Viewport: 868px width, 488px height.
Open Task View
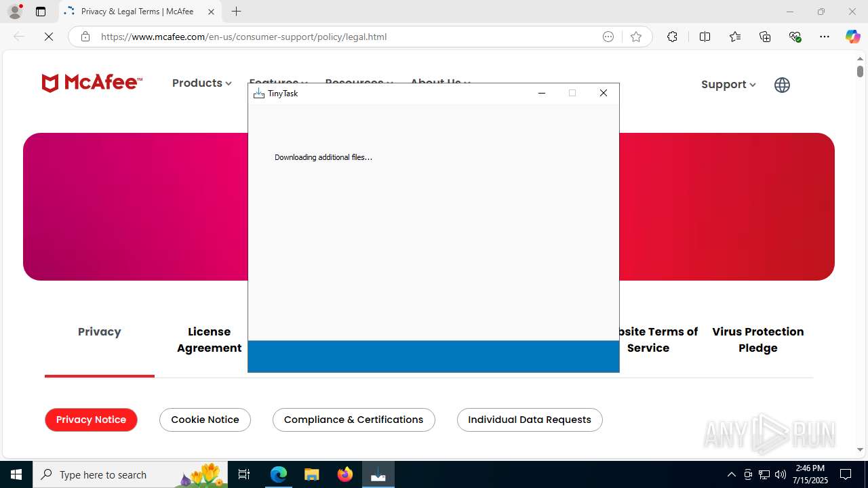click(245, 474)
